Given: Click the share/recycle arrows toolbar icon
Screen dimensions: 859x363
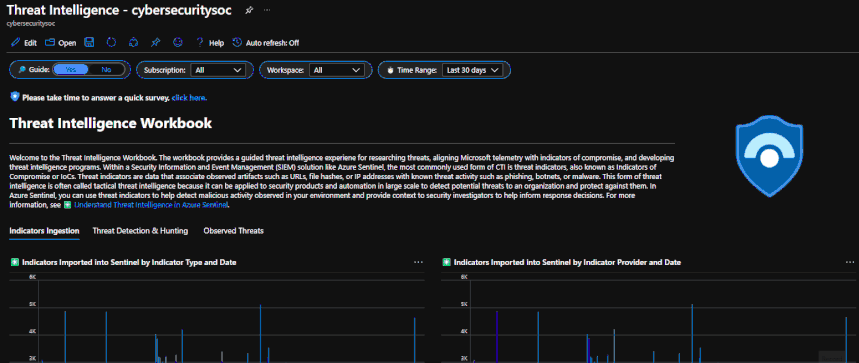Looking at the screenshot, I should coord(133,42).
